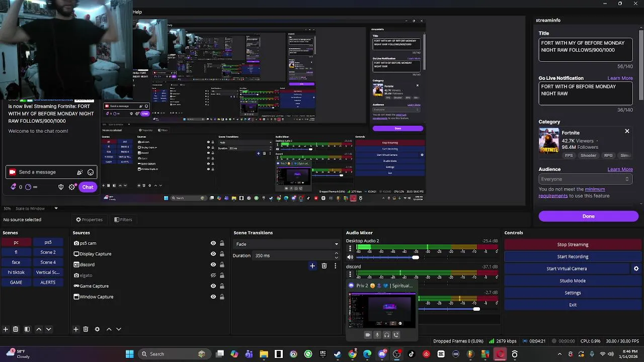This screenshot has height=362, width=644.
Task: Hide discord source eye icon
Action: (213, 264)
